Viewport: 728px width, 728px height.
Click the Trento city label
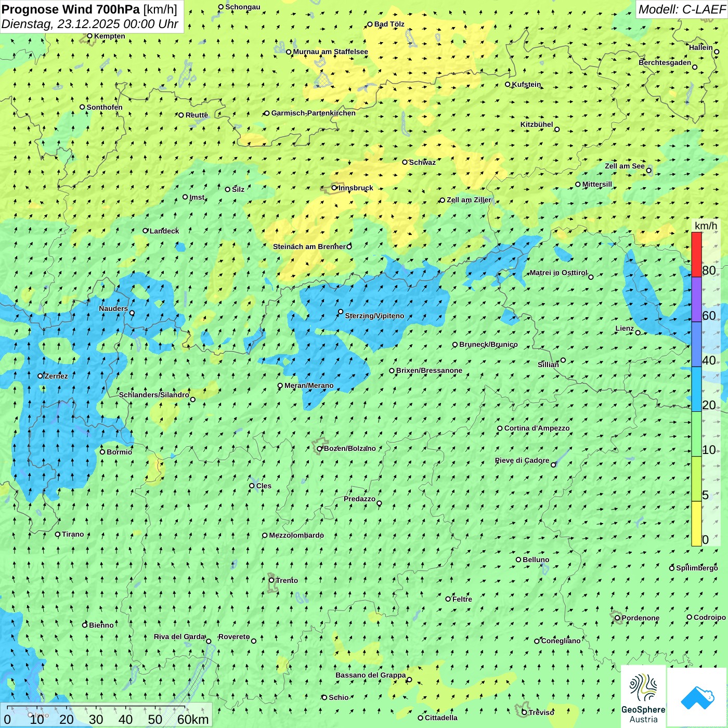coord(287,580)
